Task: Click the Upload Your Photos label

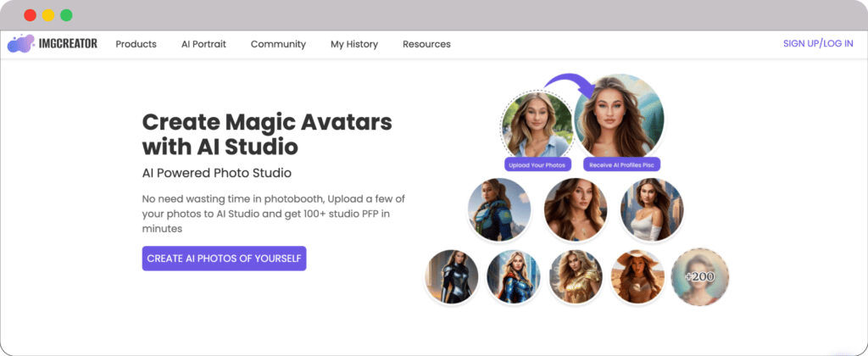Action: tap(536, 164)
